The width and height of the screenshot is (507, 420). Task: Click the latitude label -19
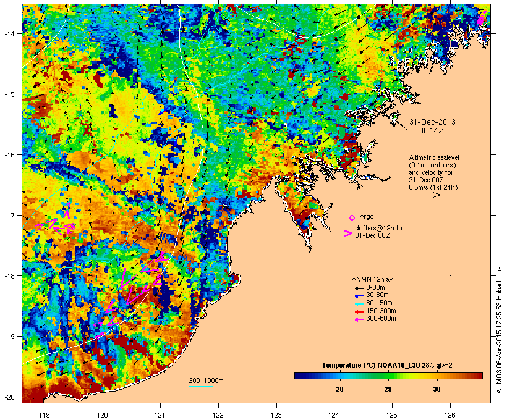pos(9,337)
